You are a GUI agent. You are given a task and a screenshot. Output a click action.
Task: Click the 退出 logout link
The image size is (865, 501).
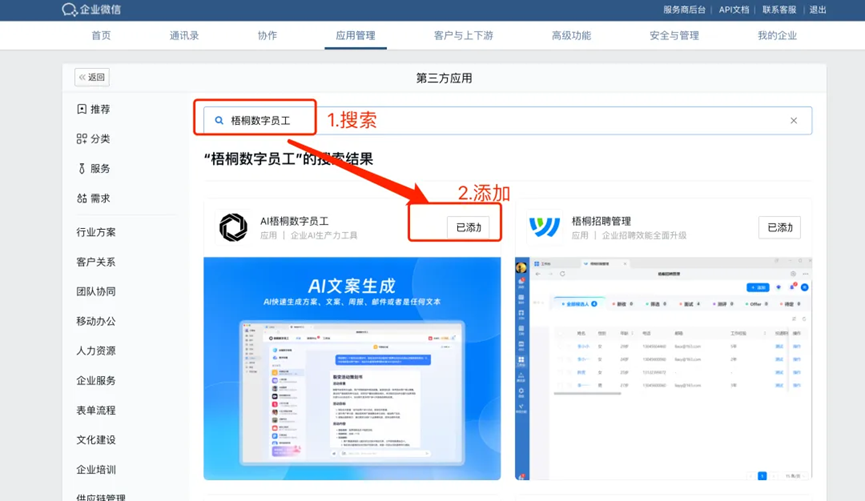(x=818, y=10)
